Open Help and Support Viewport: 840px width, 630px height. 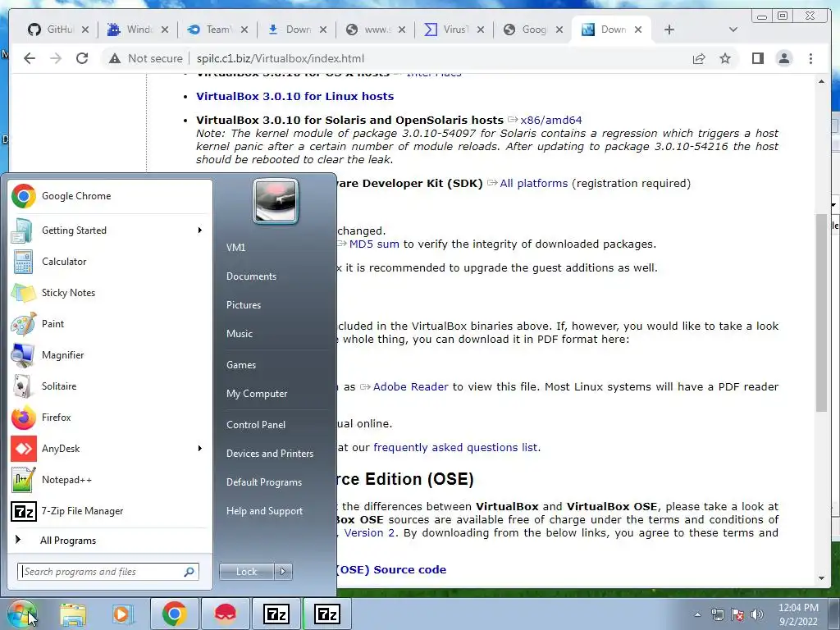coord(265,511)
